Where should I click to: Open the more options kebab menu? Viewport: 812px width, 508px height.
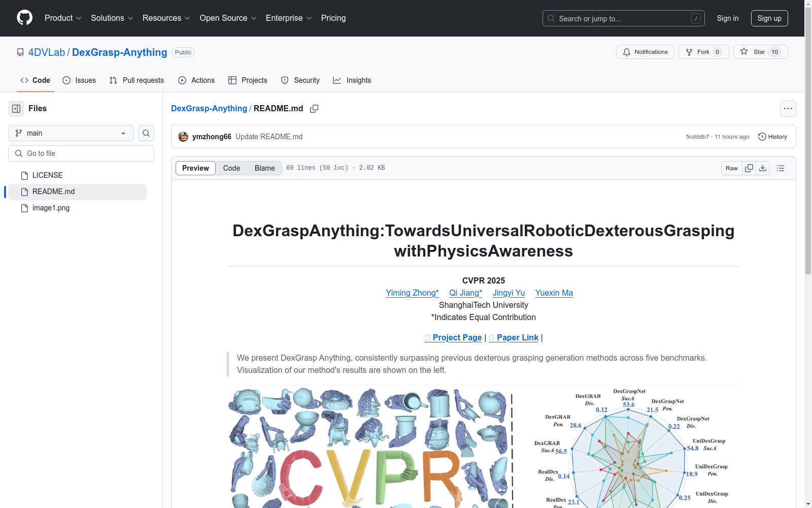click(x=788, y=108)
